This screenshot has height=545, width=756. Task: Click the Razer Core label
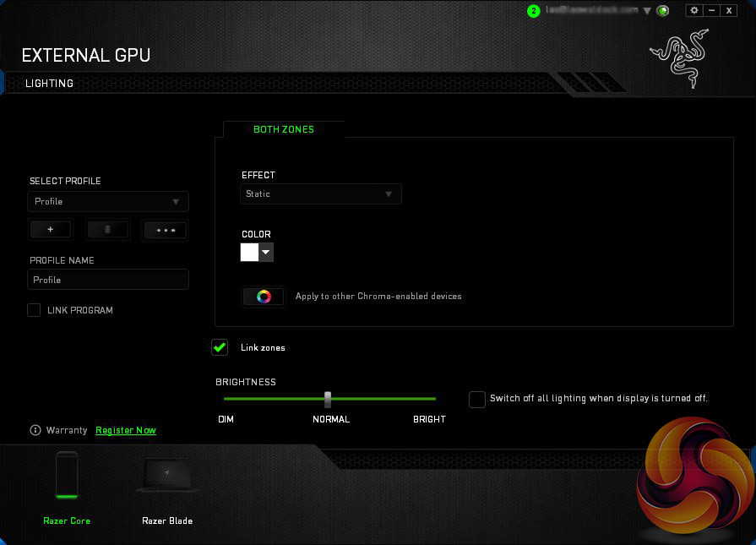(67, 520)
